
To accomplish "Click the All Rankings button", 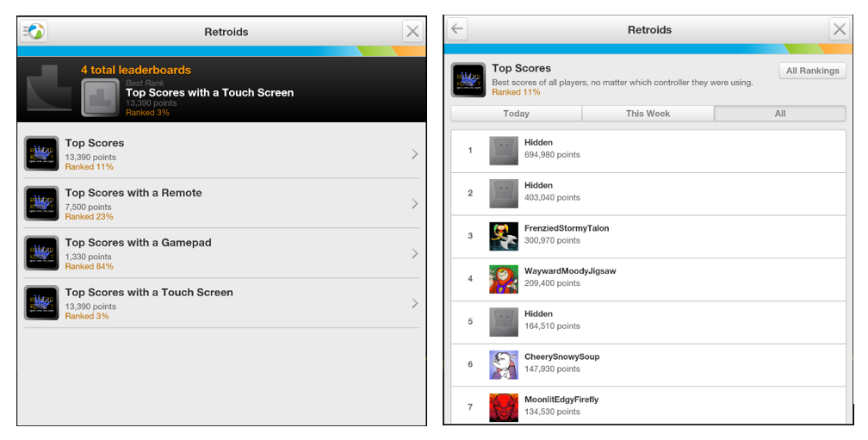I will [x=813, y=71].
